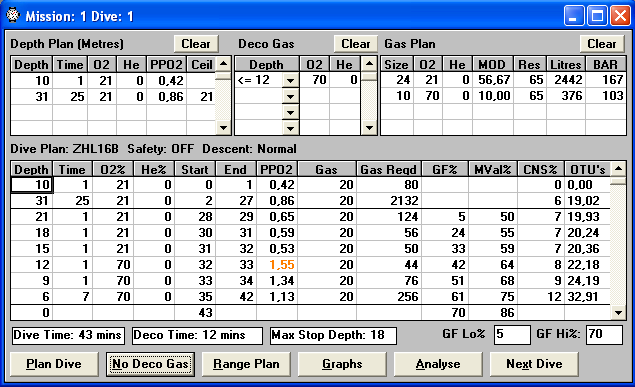
Task: Click the OTU's value 32,91
Action: pyautogui.click(x=587, y=297)
